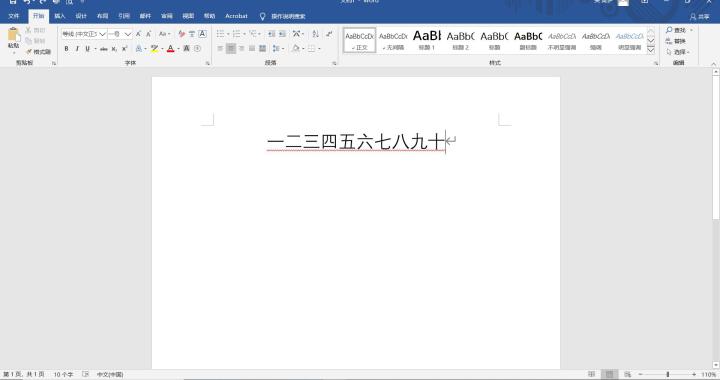Click the Select (选择) button
The image size is (720, 380).
[678, 52]
